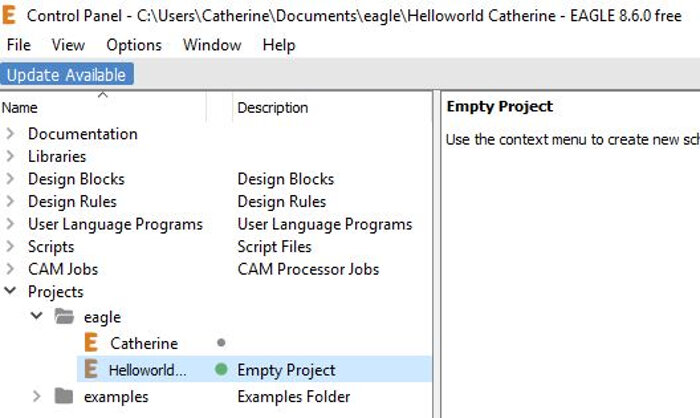Expand the examples folder node

(37, 396)
